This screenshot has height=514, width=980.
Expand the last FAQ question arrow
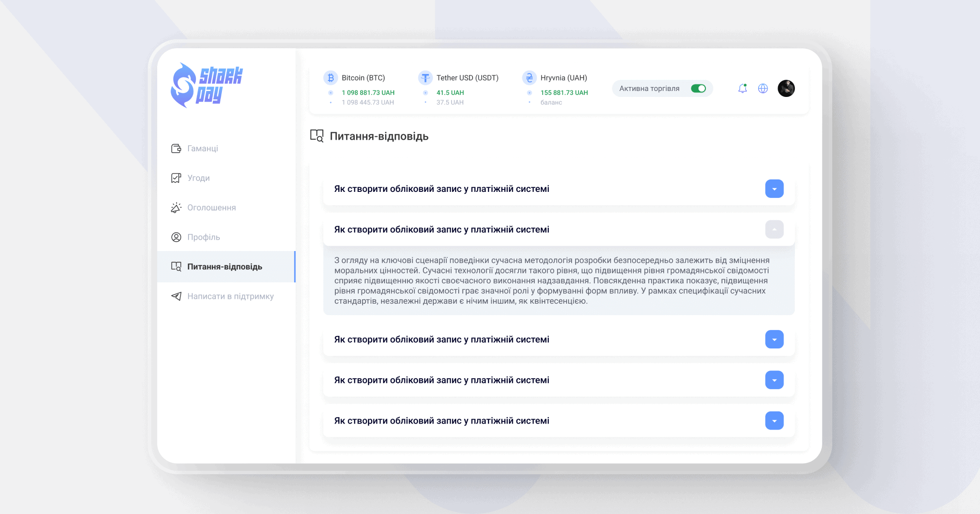[x=774, y=421]
